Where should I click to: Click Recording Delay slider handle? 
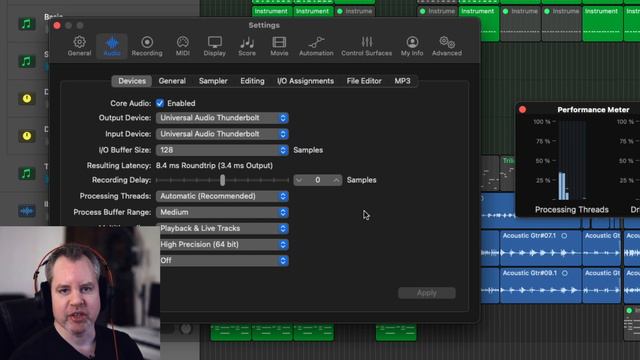pyautogui.click(x=222, y=180)
